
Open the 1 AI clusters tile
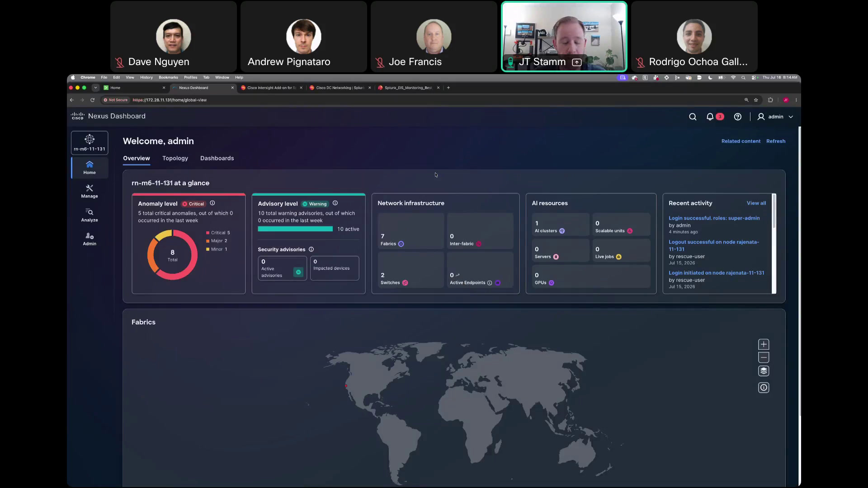(561, 225)
